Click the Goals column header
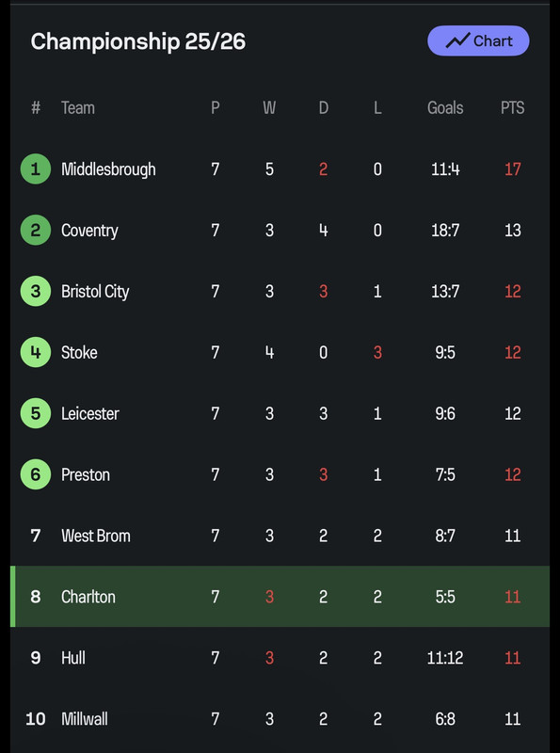The image size is (560, 753). [445, 107]
